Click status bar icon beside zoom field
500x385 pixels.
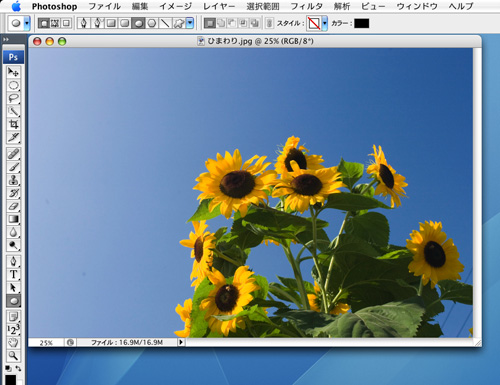70,342
